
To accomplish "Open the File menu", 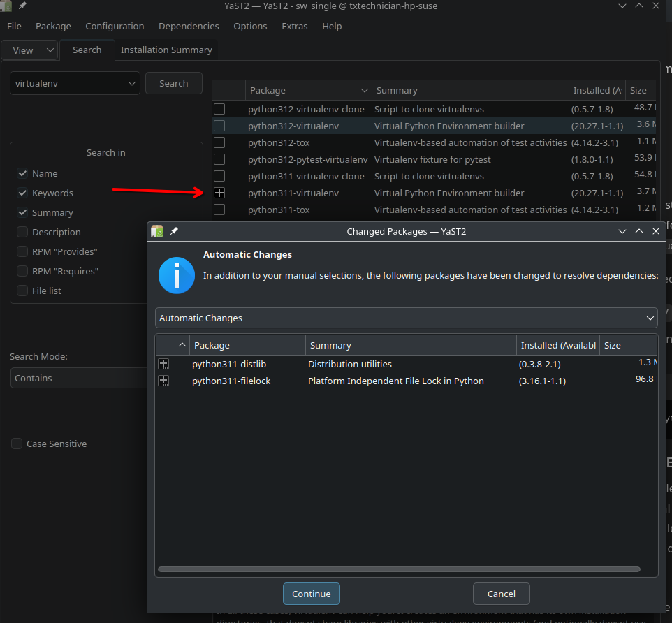I will click(14, 26).
